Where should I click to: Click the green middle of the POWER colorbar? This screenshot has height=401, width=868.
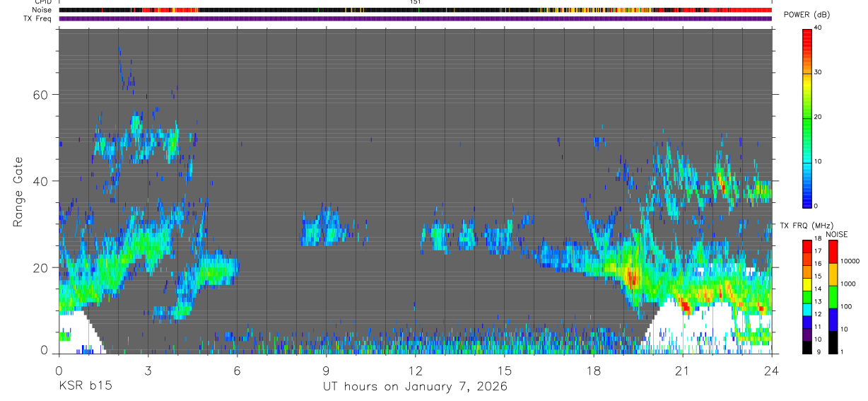click(x=807, y=118)
